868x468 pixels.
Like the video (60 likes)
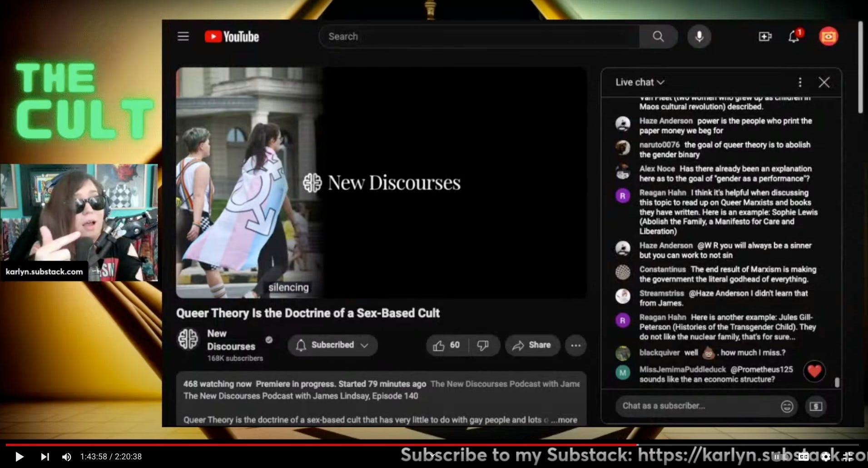tap(447, 345)
